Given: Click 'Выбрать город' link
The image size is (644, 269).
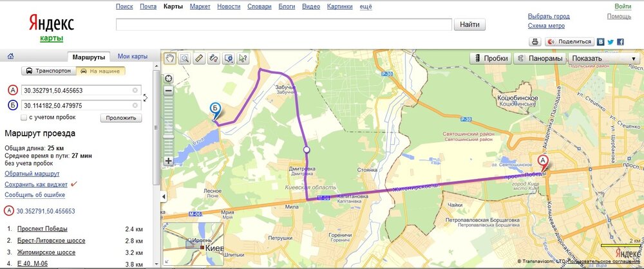Looking at the screenshot, I should [x=548, y=16].
